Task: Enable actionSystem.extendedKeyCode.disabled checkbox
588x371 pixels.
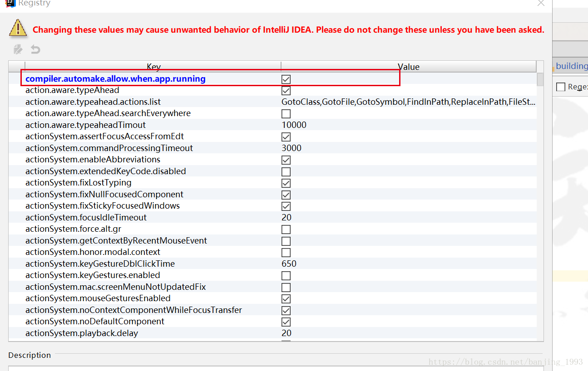Action: click(286, 172)
